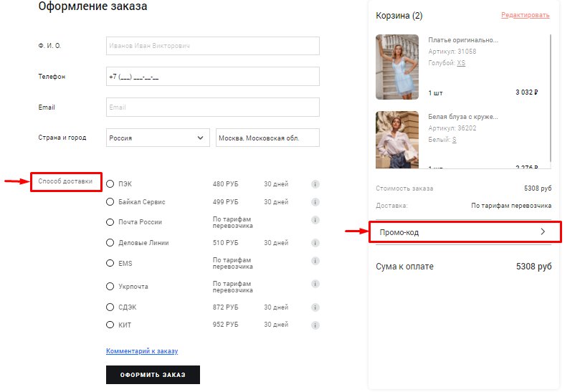Click the cart items scrollbar
The image size is (580, 392).
551,98
